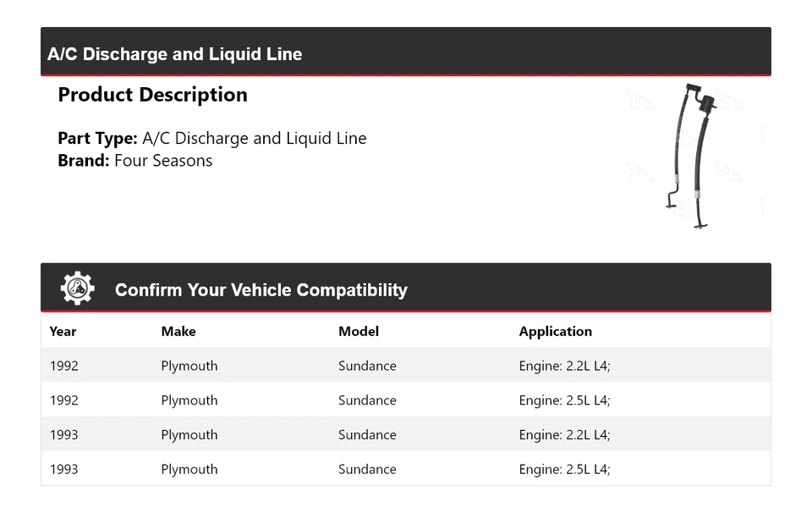Click the Make column header

coord(178,332)
